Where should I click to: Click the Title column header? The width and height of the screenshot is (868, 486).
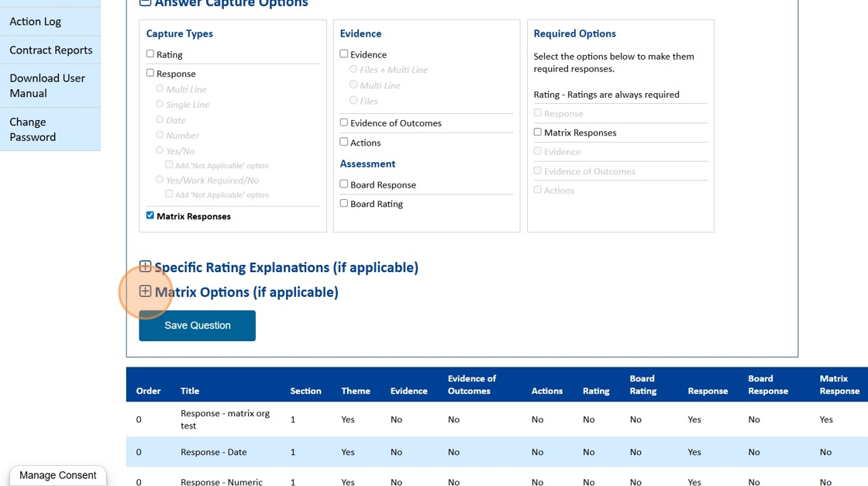tap(190, 391)
